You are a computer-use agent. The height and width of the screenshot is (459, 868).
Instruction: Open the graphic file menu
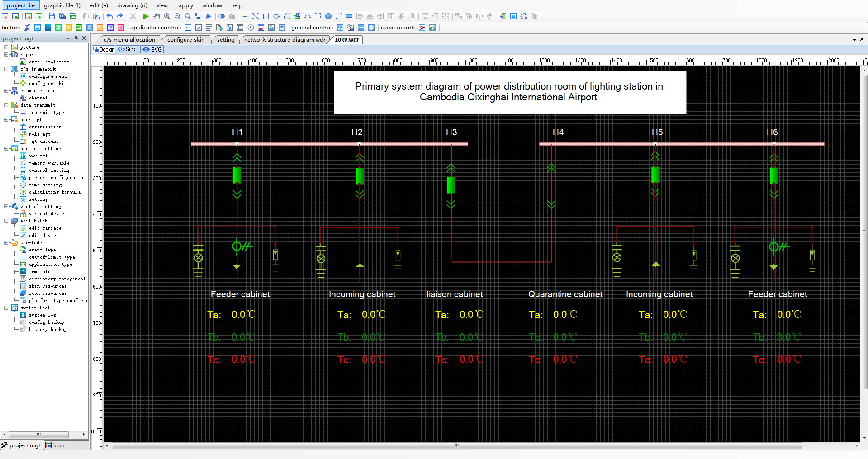point(62,5)
